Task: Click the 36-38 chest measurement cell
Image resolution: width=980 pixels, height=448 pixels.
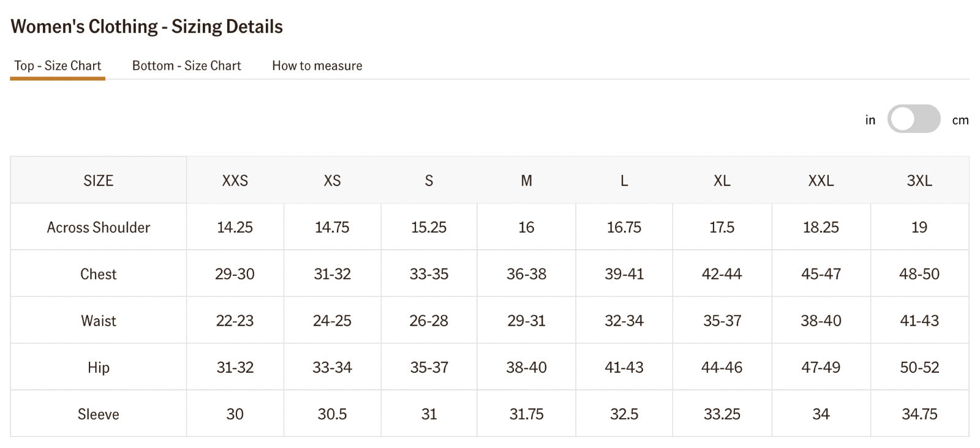Action: point(526,274)
